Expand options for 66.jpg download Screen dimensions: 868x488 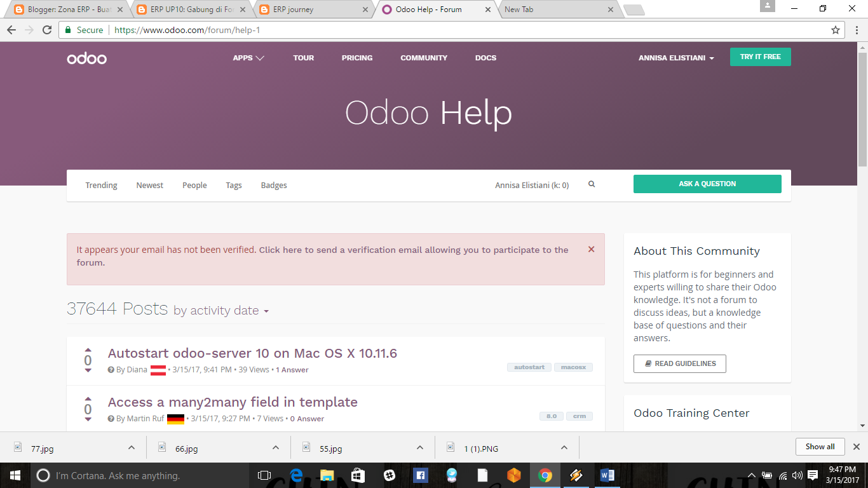point(275,448)
